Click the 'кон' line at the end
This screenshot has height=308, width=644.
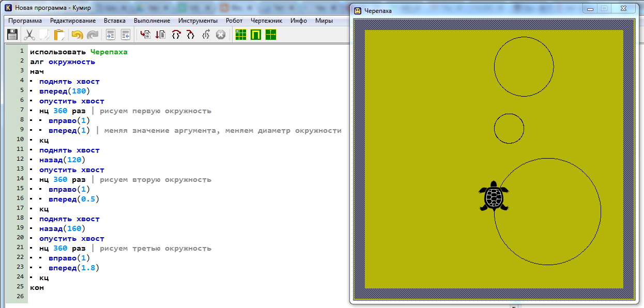pos(37,287)
